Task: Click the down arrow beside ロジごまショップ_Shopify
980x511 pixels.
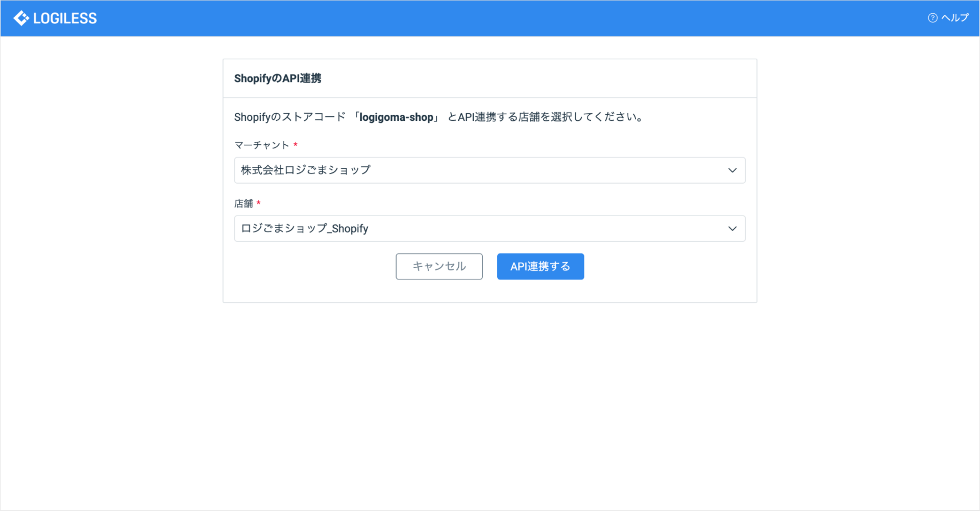Action: (x=732, y=228)
